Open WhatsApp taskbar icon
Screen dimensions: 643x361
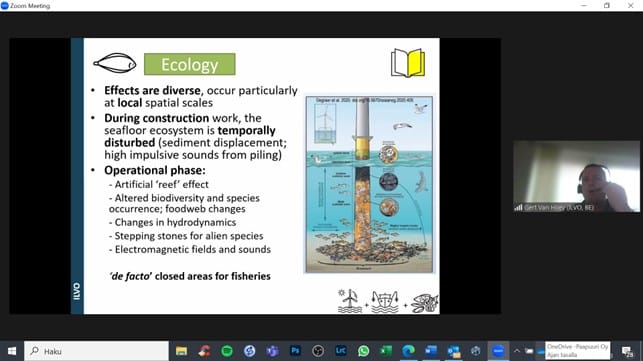tap(363, 351)
